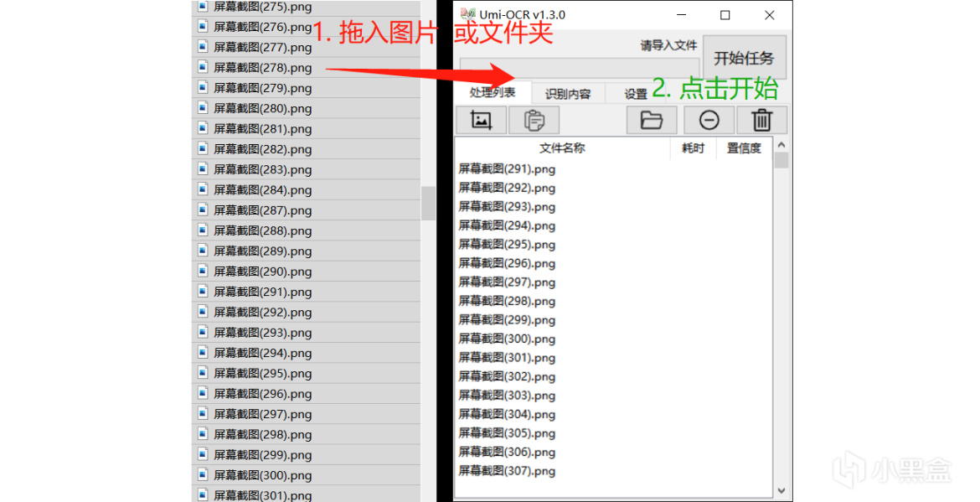This screenshot has width=980, height=502.
Task: Select 屏幕截图(304).png in Umi-OCR list
Action: click(x=507, y=414)
